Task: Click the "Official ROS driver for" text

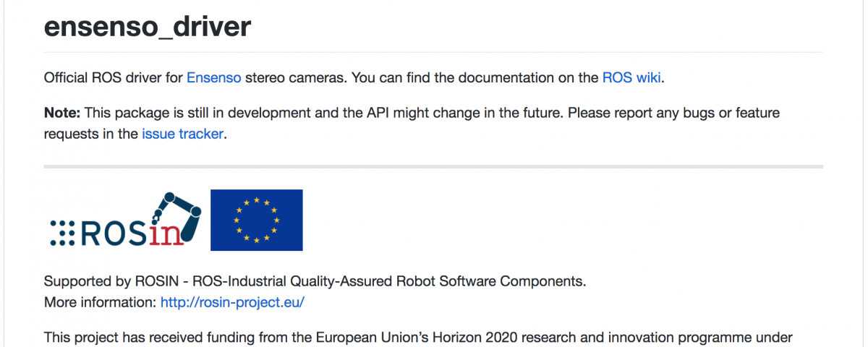Action: click(114, 78)
